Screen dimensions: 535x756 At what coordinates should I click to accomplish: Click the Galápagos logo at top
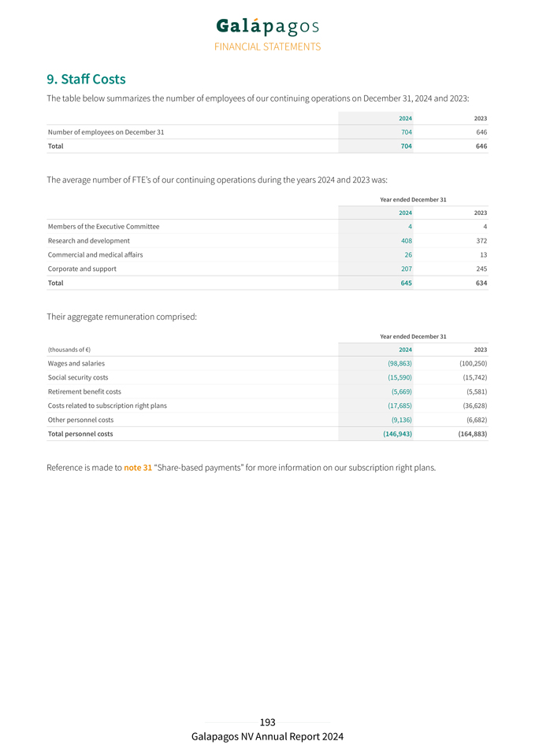[267, 27]
